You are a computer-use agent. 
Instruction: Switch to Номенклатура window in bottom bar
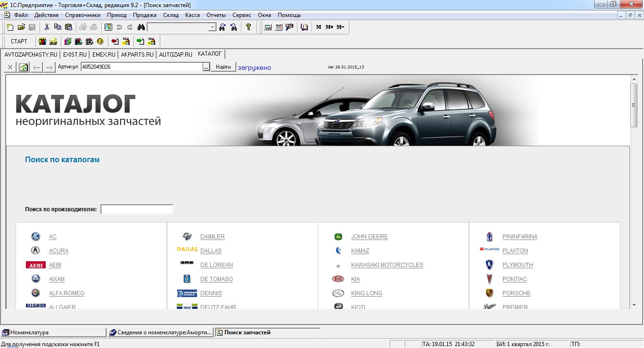coord(53,332)
